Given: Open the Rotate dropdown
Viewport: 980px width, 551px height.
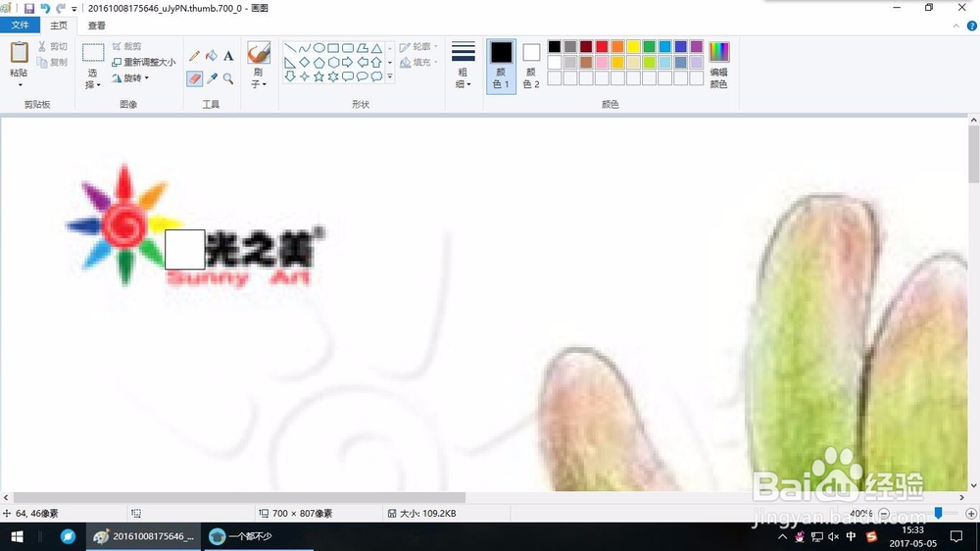Looking at the screenshot, I should pyautogui.click(x=130, y=78).
